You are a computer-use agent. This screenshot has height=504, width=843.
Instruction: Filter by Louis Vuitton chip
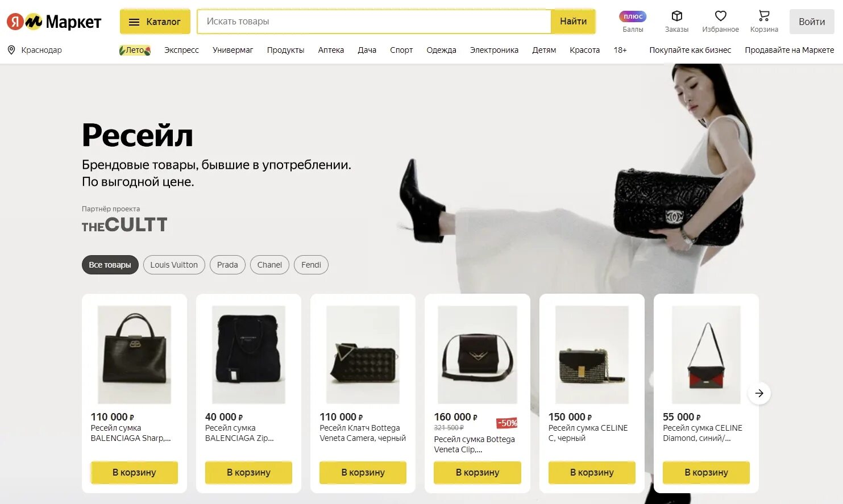174,265
